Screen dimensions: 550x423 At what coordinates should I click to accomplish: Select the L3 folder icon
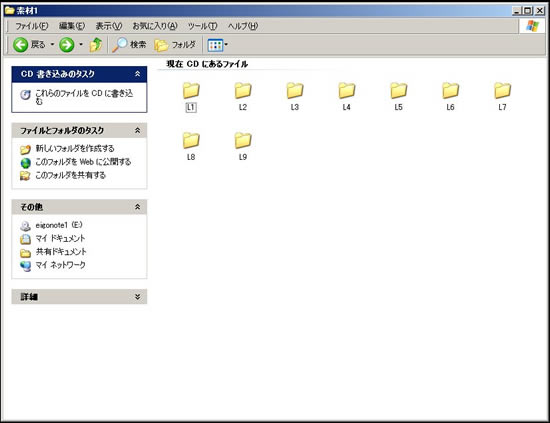click(x=295, y=90)
